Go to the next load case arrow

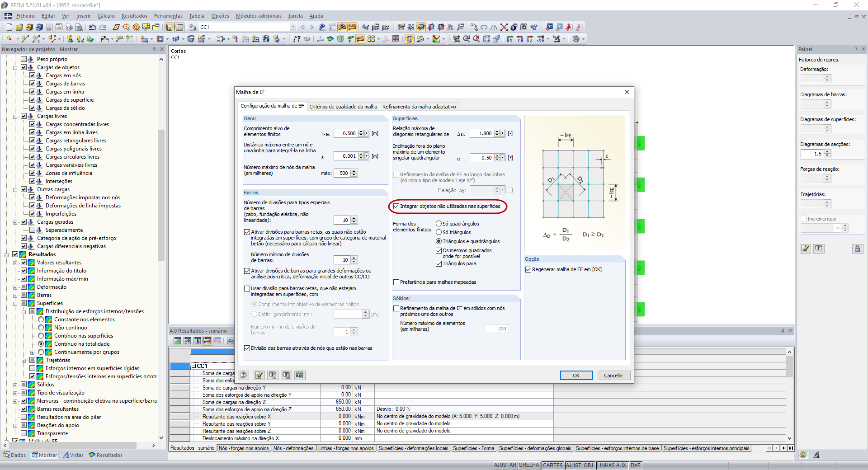click(x=312, y=27)
